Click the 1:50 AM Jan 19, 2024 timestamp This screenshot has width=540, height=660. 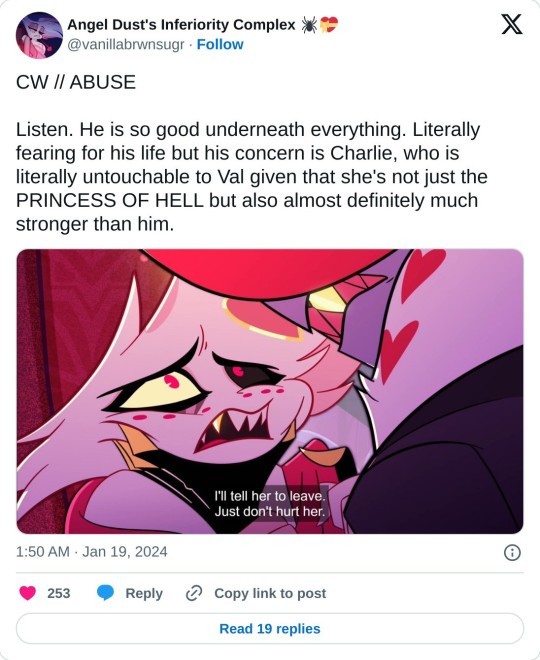pyautogui.click(x=92, y=552)
